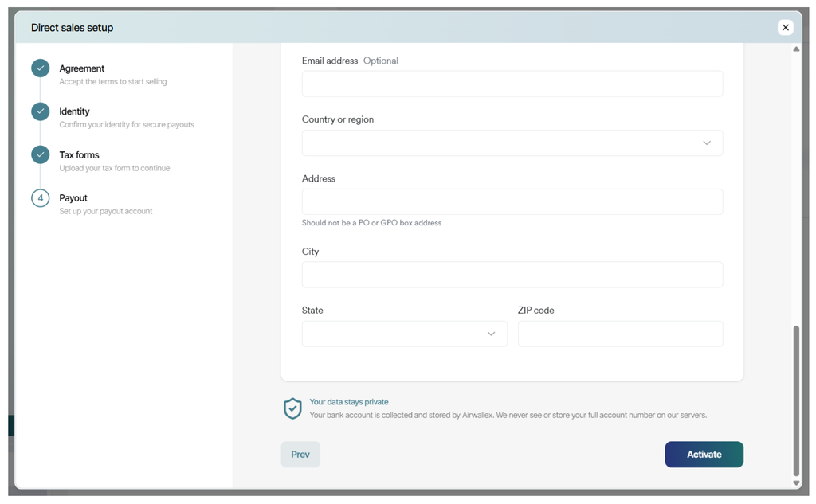Open the Country or region dropdown
816x504 pixels.
pyautogui.click(x=512, y=143)
